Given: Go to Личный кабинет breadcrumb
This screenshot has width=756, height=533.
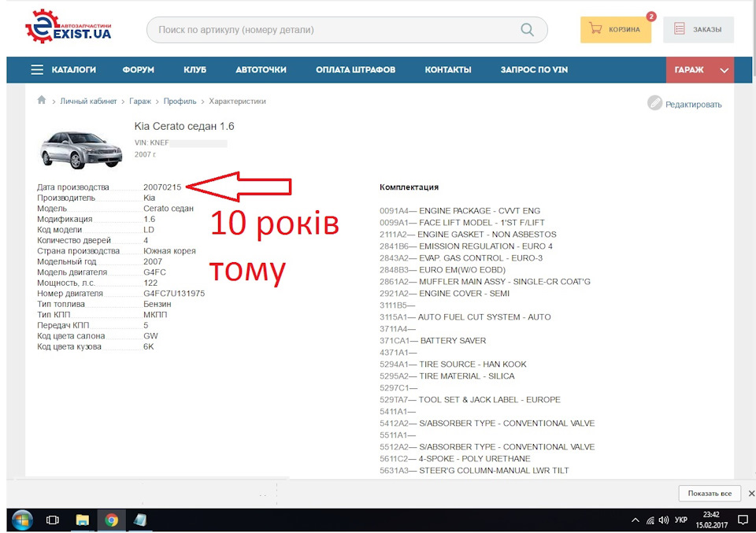Looking at the screenshot, I should (88, 102).
